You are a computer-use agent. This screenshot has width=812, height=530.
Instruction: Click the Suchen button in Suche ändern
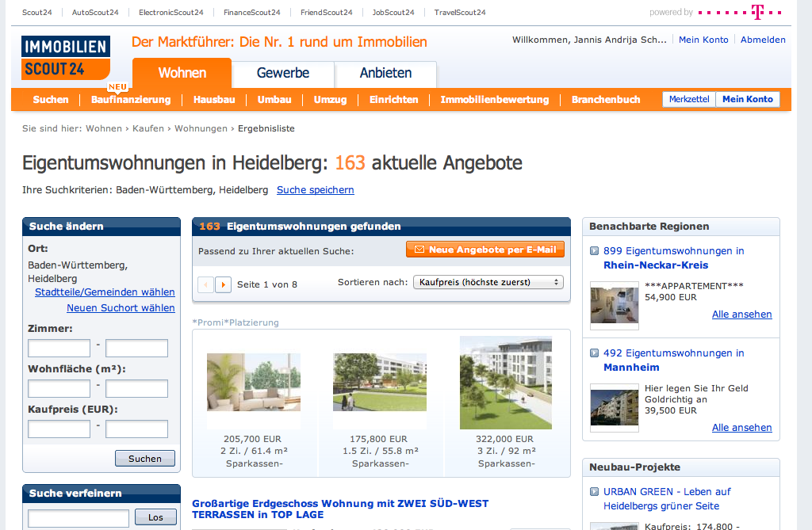pyautogui.click(x=145, y=459)
